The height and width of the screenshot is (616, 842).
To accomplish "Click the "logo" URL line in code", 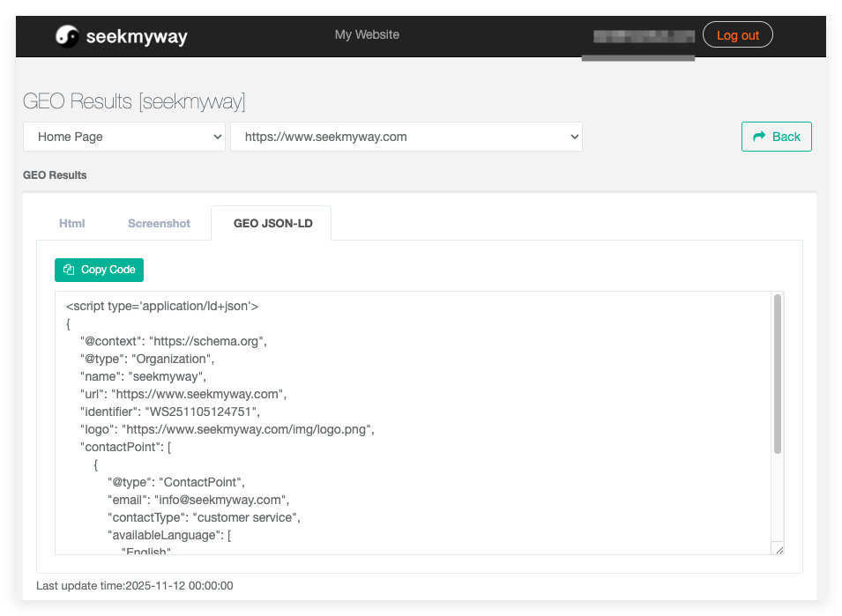I will [227, 429].
